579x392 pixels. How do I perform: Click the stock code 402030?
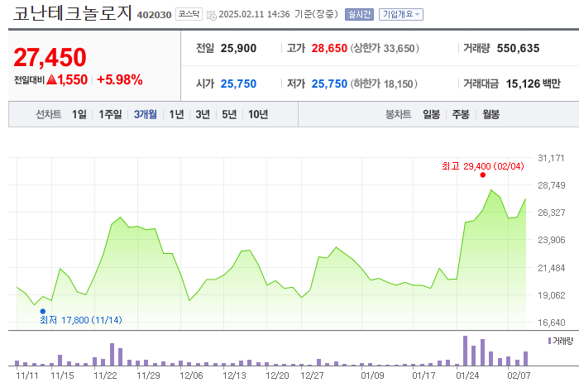[x=154, y=15]
